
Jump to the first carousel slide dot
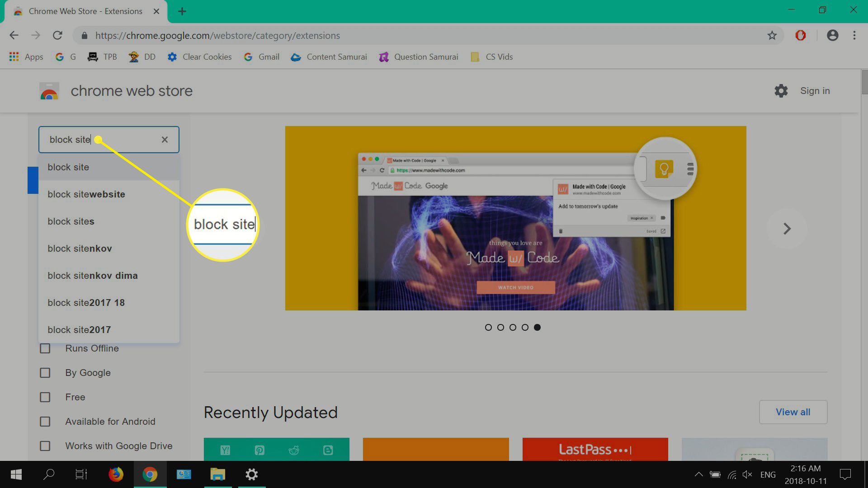click(488, 327)
